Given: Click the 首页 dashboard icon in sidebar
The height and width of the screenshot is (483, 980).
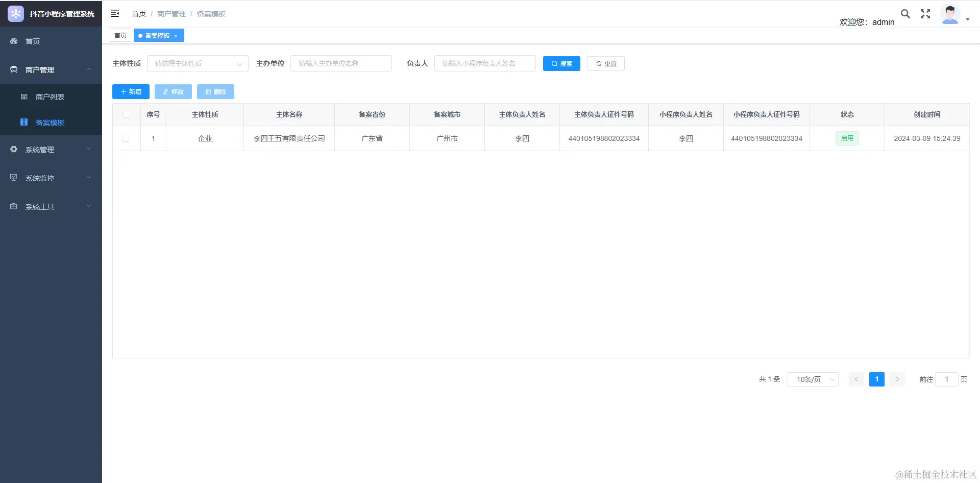Looking at the screenshot, I should point(14,41).
